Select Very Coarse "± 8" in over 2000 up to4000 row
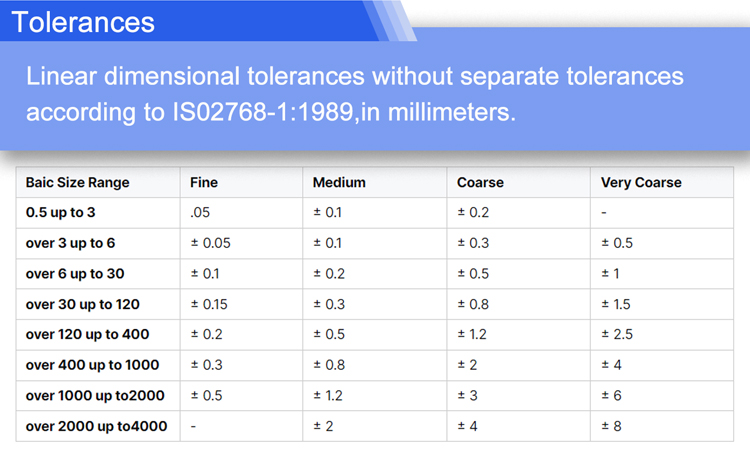Screen dimensions: 750x469 click(x=611, y=426)
